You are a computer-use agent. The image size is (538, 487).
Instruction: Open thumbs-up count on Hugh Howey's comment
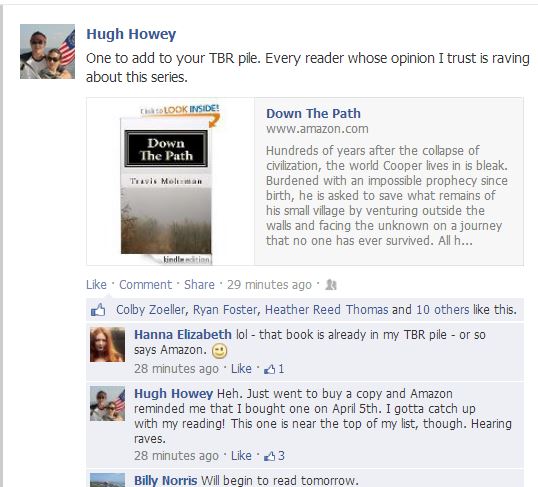click(x=274, y=456)
